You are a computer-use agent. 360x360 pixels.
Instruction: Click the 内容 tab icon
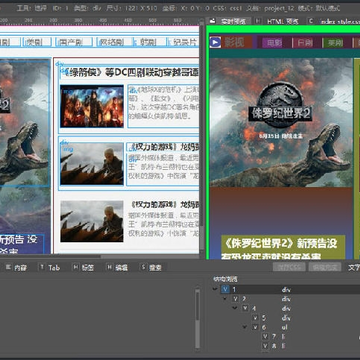click(8, 267)
